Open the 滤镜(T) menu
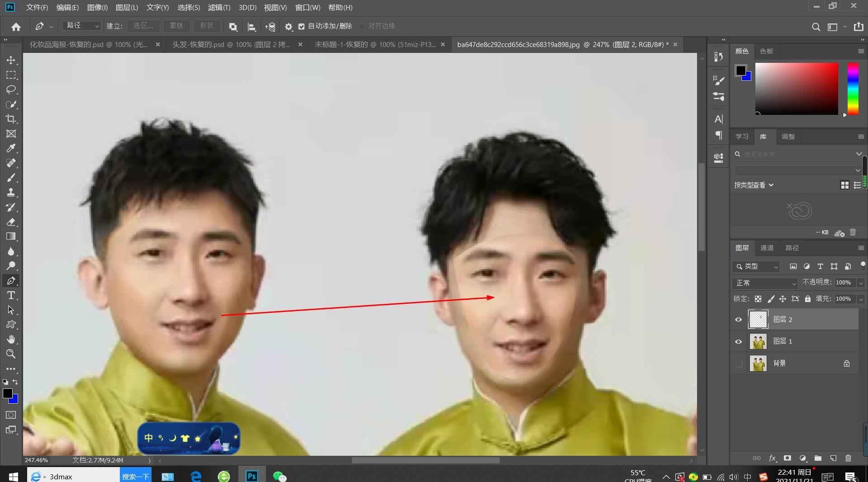The height and width of the screenshot is (482, 868). click(x=219, y=8)
